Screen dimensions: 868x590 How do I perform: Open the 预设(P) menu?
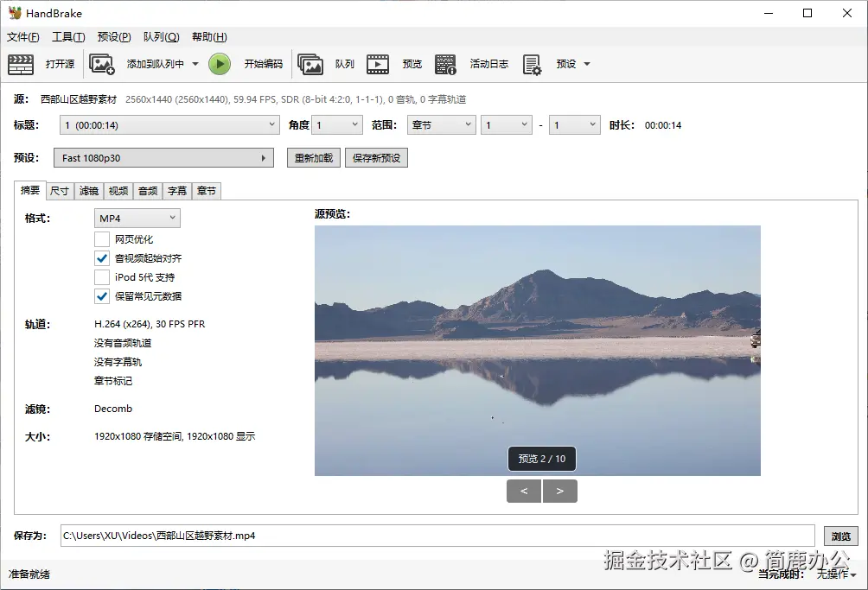tap(114, 37)
